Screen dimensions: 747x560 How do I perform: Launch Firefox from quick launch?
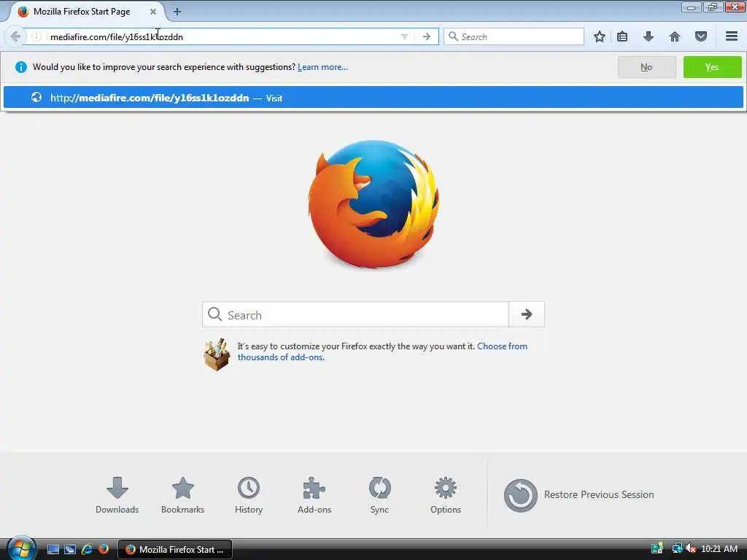[104, 550]
